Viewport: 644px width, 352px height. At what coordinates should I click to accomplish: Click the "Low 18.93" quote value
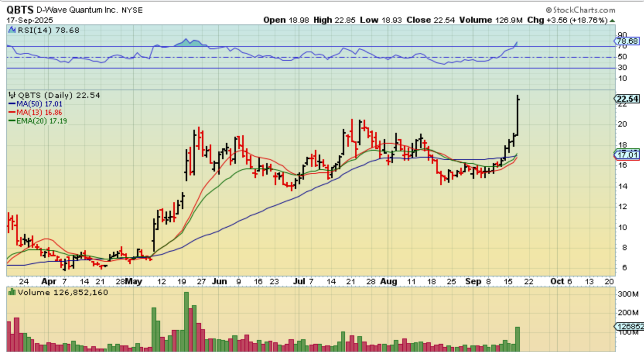pyautogui.click(x=381, y=20)
